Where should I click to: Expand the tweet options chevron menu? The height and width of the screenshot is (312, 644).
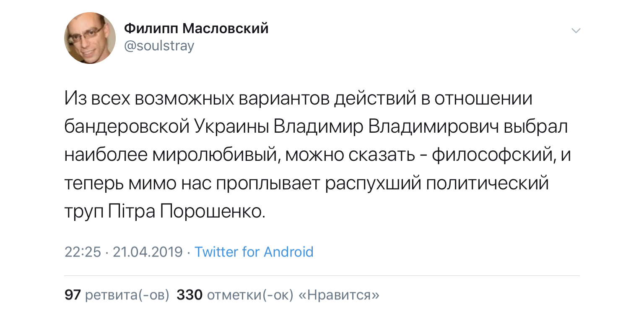pyautogui.click(x=576, y=31)
